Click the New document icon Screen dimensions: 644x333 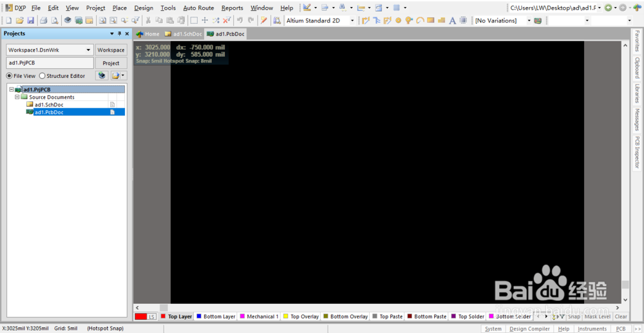point(8,21)
